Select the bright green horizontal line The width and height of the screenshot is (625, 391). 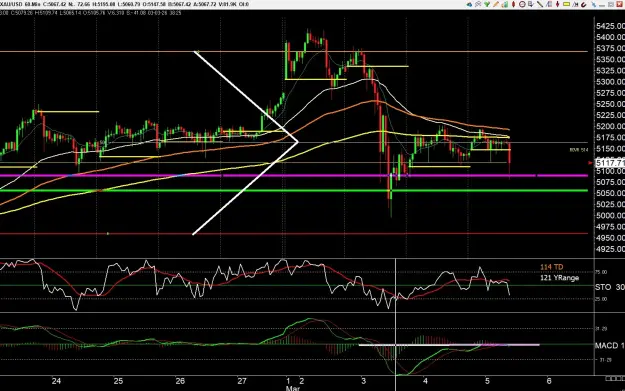click(x=294, y=191)
